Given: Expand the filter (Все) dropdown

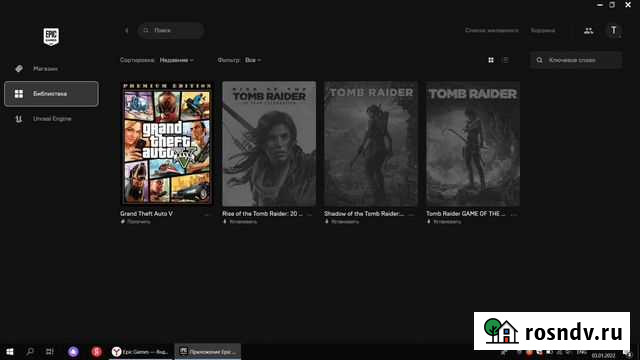Looking at the screenshot, I should (x=253, y=60).
